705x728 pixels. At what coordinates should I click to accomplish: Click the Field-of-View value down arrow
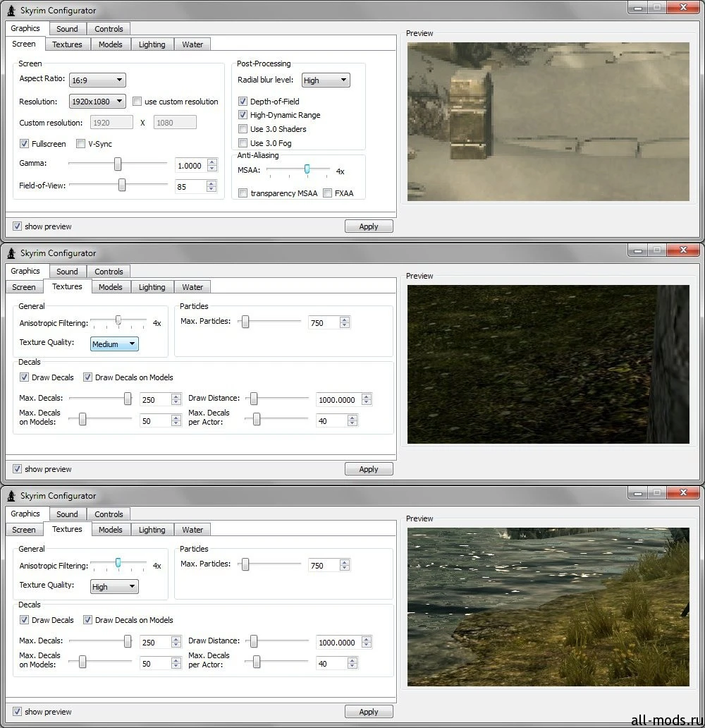pyautogui.click(x=211, y=190)
